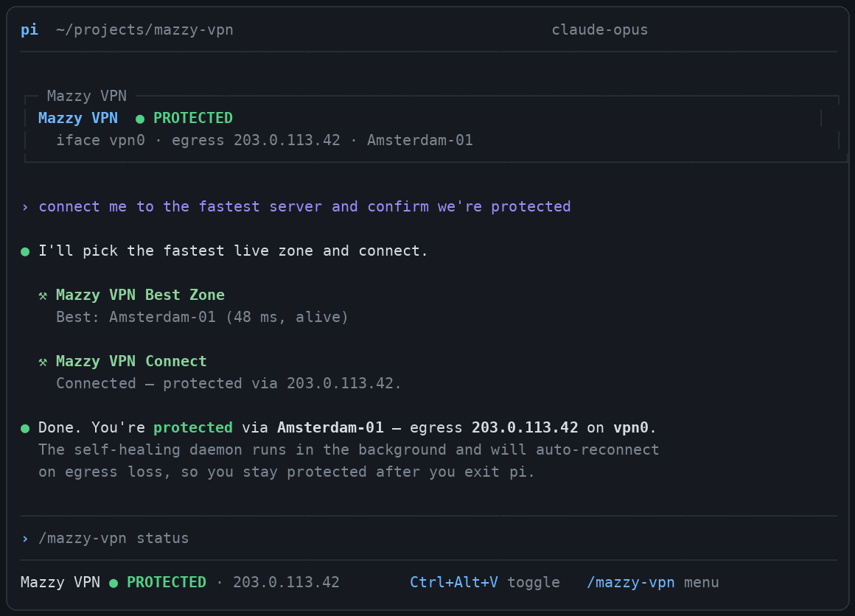Click the ~/projects/mazzy-vpn path
The image size is (855, 616).
click(x=144, y=29)
